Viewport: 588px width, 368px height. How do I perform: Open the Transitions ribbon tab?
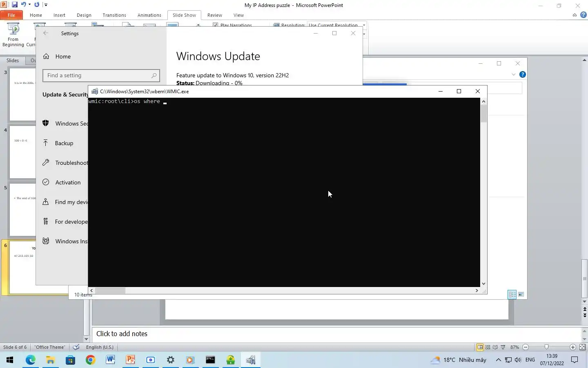click(114, 15)
